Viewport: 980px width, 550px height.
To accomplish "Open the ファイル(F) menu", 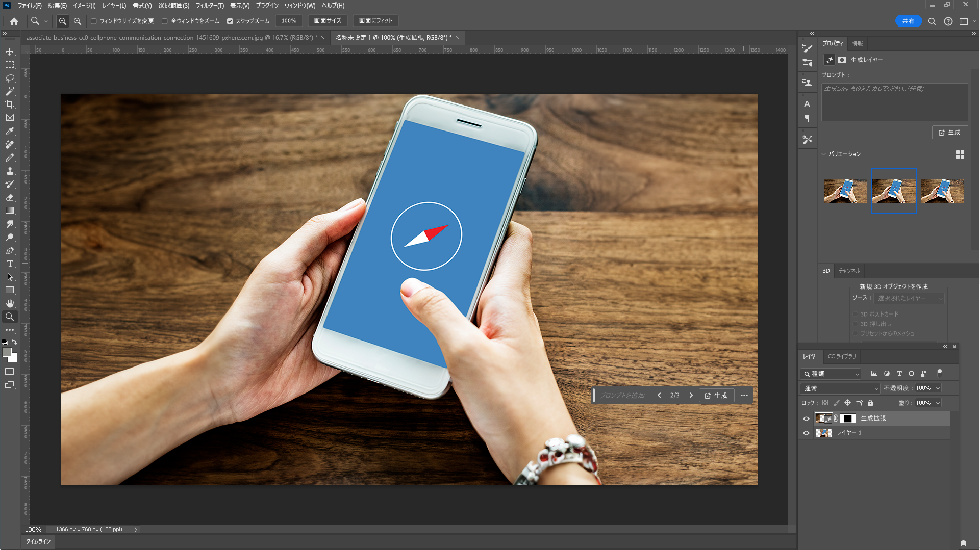I will pos(30,5).
